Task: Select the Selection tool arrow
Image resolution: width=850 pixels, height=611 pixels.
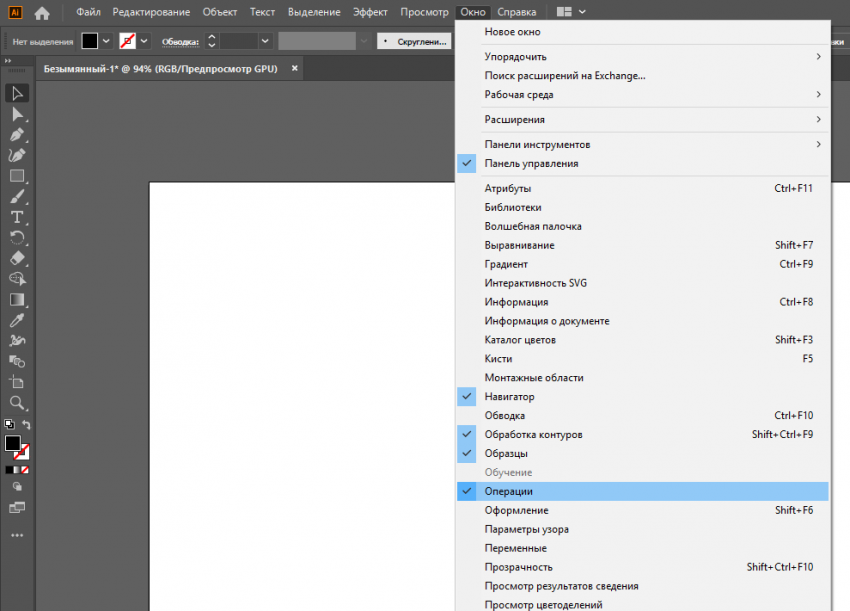Action: tap(17, 94)
